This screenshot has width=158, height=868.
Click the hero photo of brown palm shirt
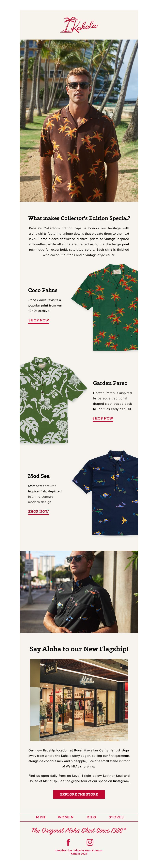click(x=79, y=121)
